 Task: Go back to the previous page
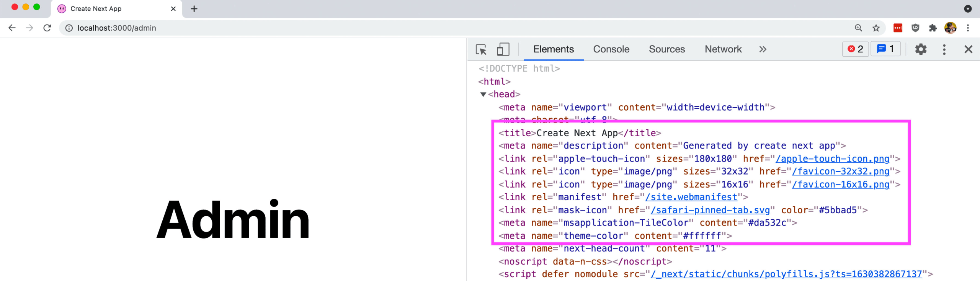(x=12, y=28)
